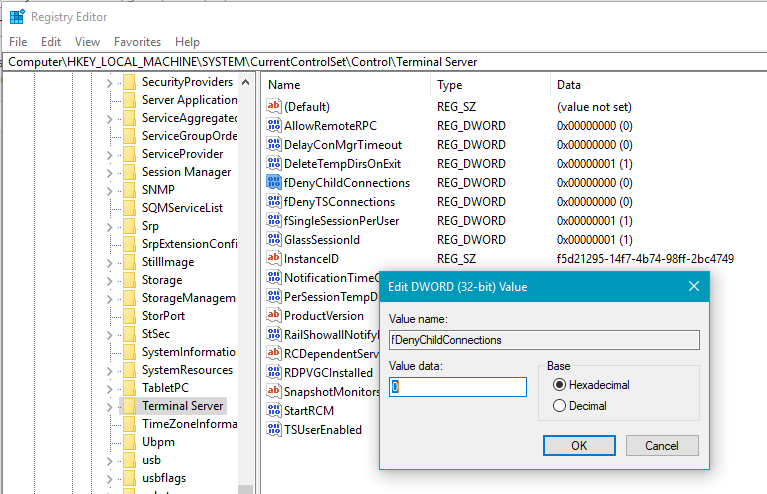Viewport: 767px width, 494px height.
Task: Click the InstanceID string value icon
Action: pyautogui.click(x=275, y=259)
